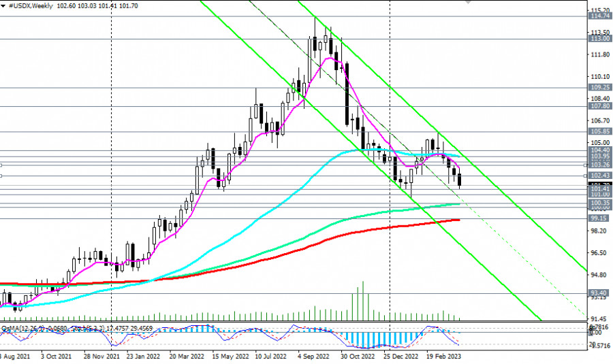Select the 102.43 price level tag

click(x=599, y=176)
